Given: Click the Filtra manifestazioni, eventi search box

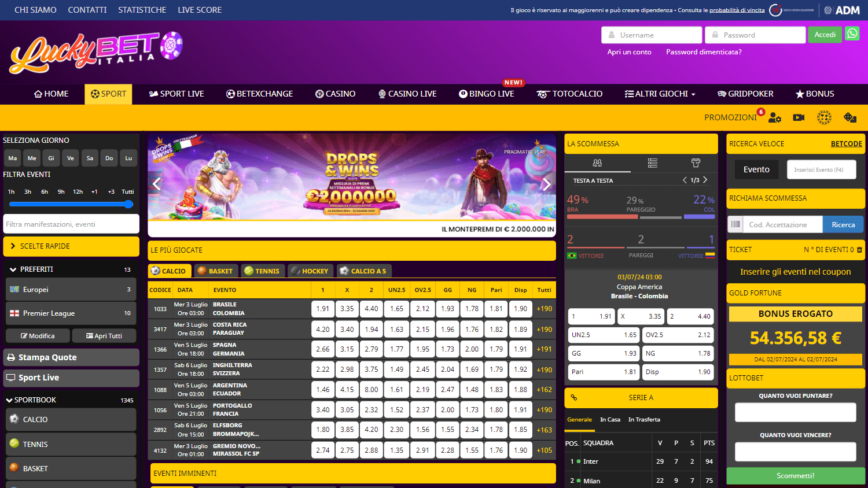Looking at the screenshot, I should 71,224.
